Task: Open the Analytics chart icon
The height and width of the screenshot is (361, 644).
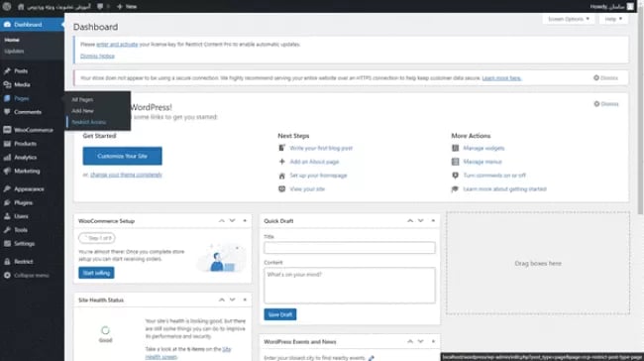Action: point(7,158)
